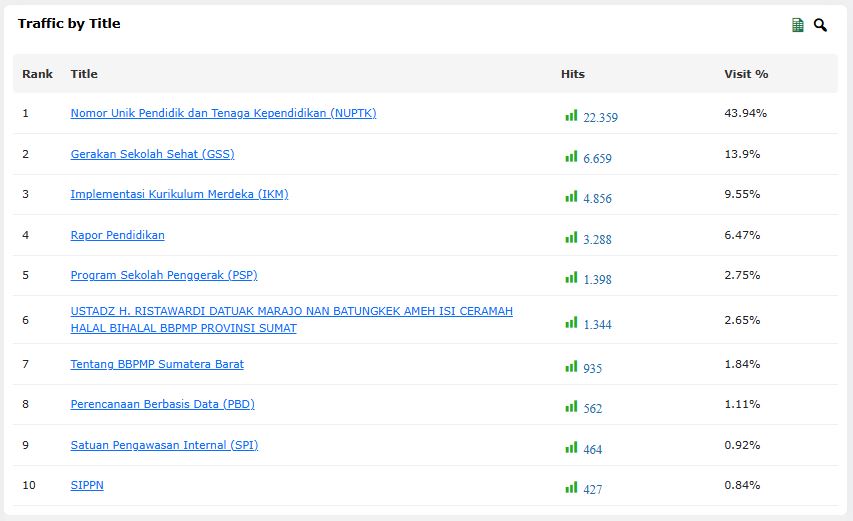Open bar chart icon beside 935 hits
The image size is (853, 521).
tap(571, 367)
